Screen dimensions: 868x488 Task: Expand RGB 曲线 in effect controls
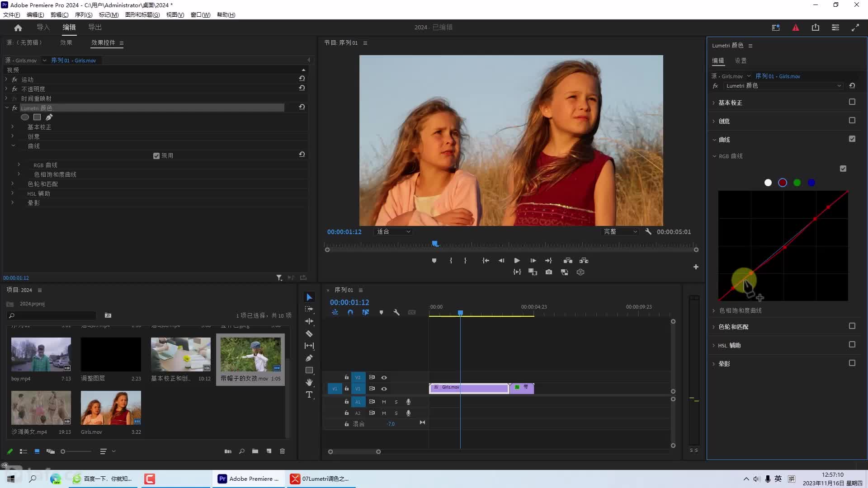[19, 165]
